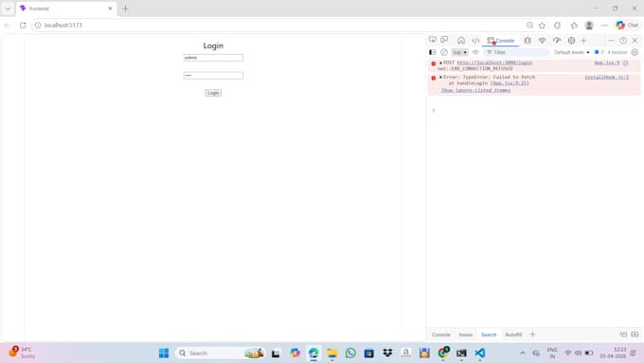Open DevTools help question mark icon

click(x=623, y=41)
